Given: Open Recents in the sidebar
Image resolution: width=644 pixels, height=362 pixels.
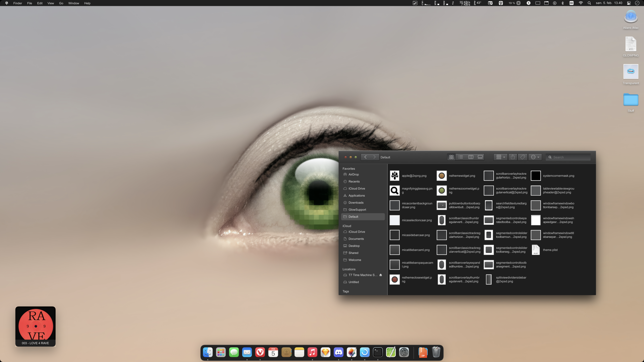Looking at the screenshot, I should click(x=363, y=181).
